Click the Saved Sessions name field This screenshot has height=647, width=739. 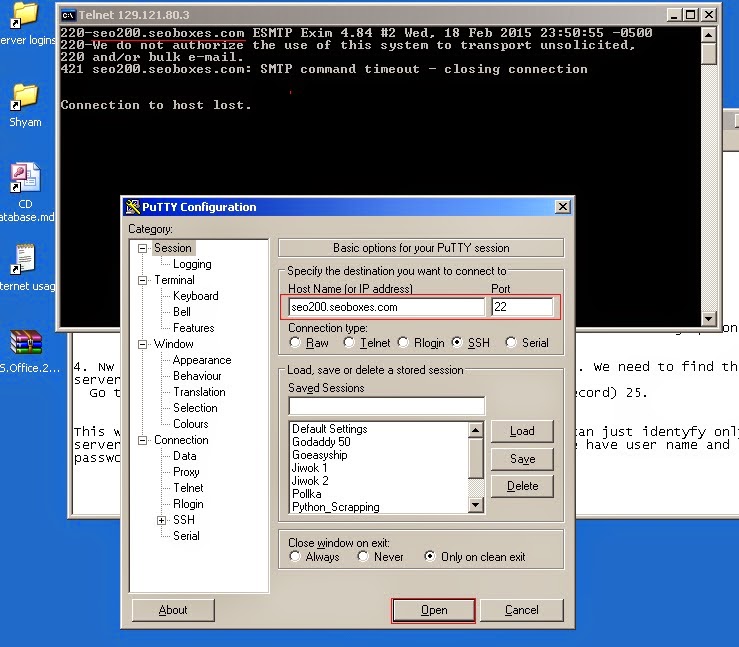[386, 406]
